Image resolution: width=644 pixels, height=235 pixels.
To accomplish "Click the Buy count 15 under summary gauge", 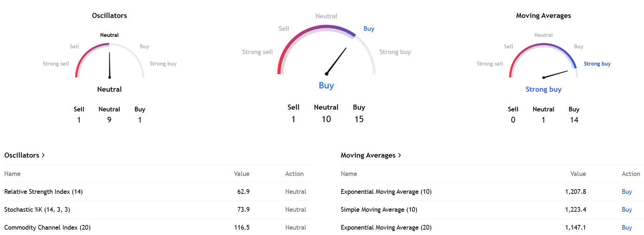I will (x=359, y=119).
